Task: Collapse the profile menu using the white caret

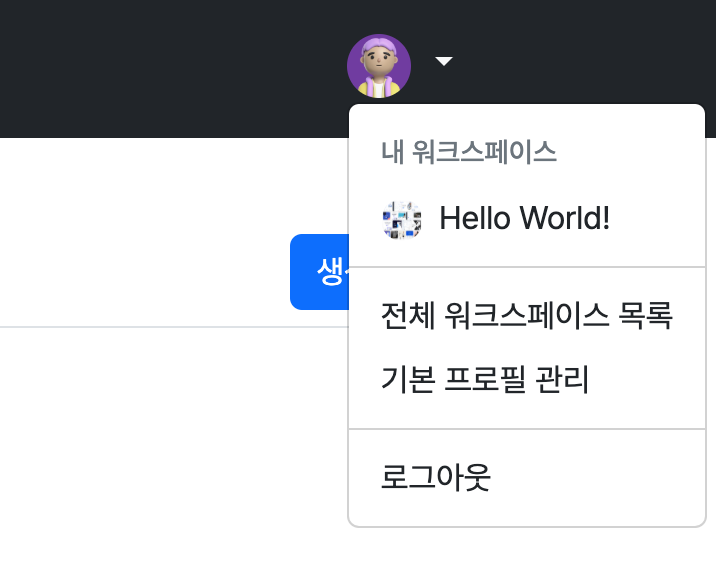Action: pyautogui.click(x=443, y=61)
